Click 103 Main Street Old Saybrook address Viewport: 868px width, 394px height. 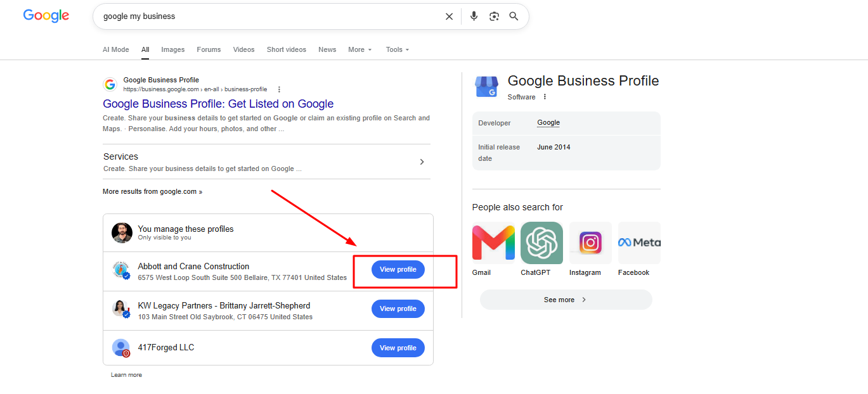(225, 317)
